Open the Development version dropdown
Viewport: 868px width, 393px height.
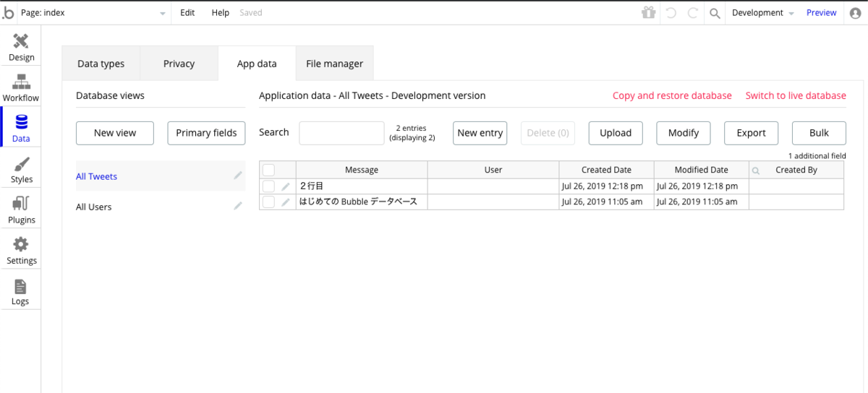pyautogui.click(x=762, y=12)
